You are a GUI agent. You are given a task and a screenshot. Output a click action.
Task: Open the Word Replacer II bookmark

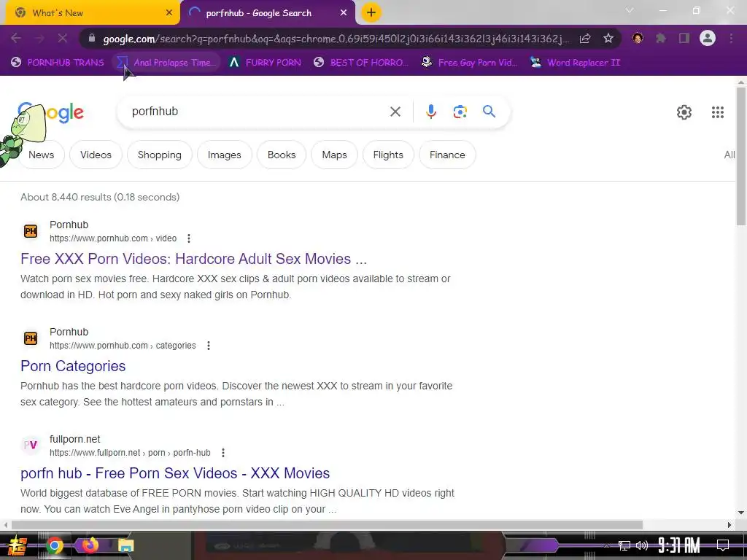(575, 63)
